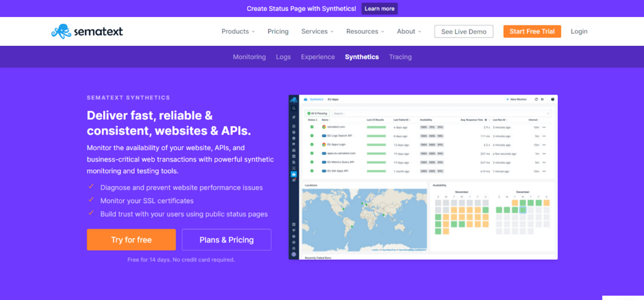Click the apps.eu.sematext.com monitor name
This screenshot has width=644, height=300.
coord(341,153)
